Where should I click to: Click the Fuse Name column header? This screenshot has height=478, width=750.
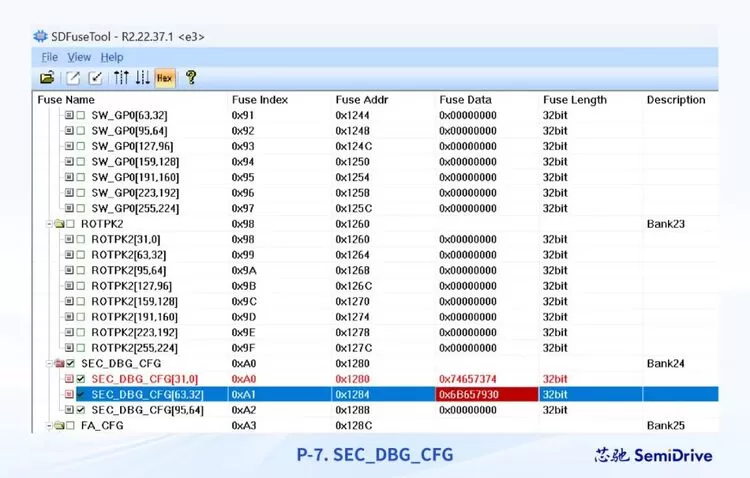click(66, 100)
